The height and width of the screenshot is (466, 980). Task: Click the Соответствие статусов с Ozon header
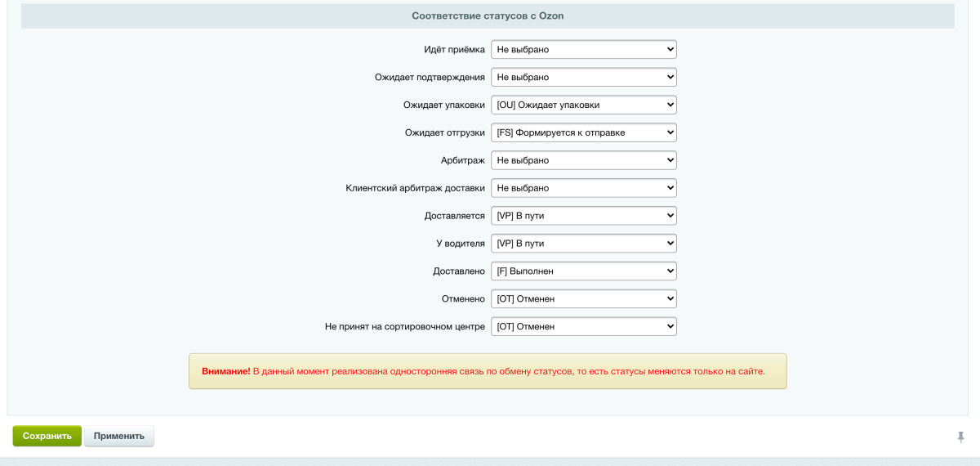[488, 16]
